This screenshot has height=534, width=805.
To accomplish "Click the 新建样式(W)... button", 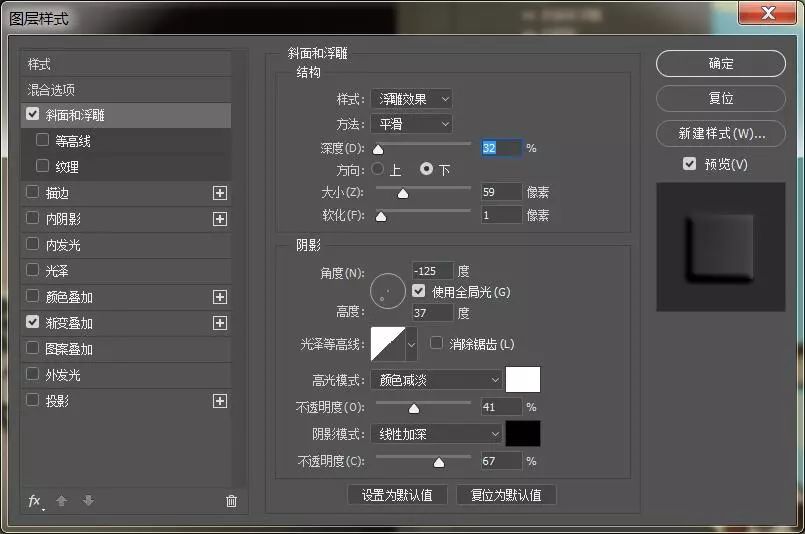I will 721,133.
